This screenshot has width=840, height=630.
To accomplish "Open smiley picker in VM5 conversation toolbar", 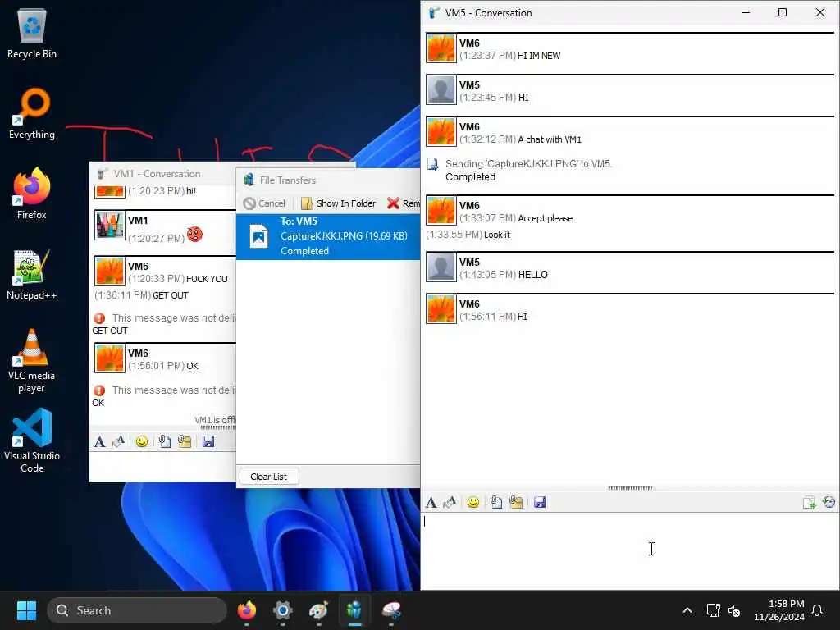I will (x=473, y=503).
